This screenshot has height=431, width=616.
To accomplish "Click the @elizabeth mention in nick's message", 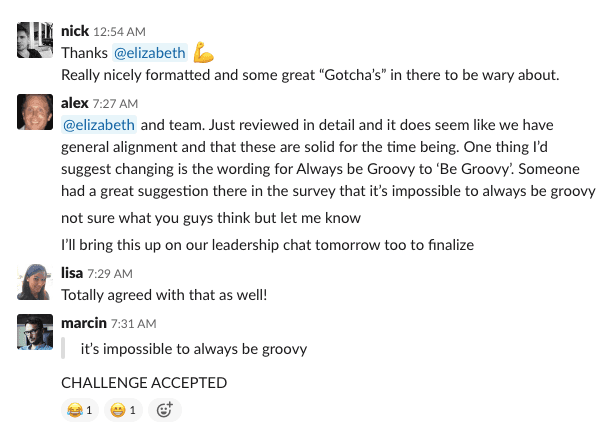I will tap(149, 53).
